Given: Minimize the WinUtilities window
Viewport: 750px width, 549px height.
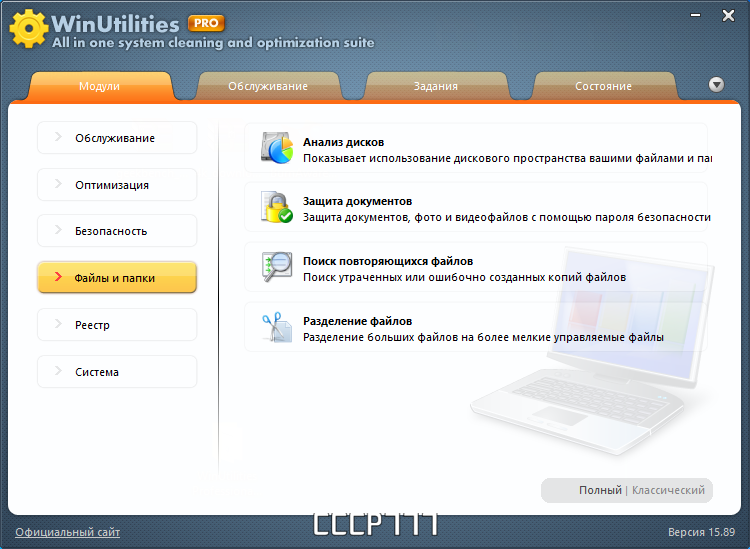Looking at the screenshot, I should [695, 16].
